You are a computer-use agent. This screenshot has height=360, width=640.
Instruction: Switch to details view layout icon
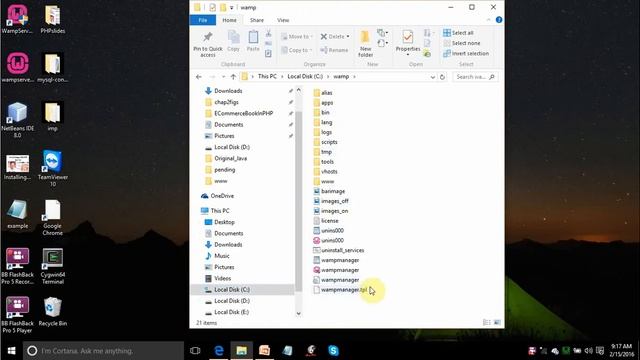point(487,322)
